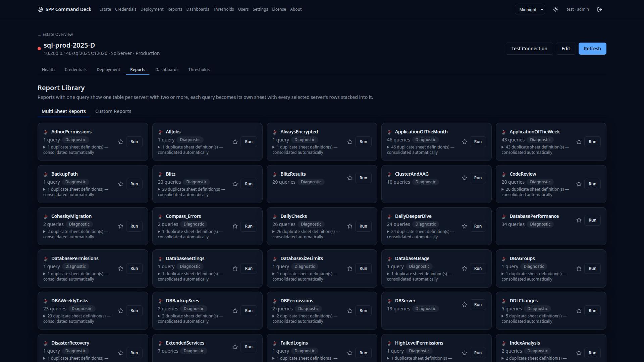Favorite the AdhocPermissions report star
644x362 pixels.
121,142
